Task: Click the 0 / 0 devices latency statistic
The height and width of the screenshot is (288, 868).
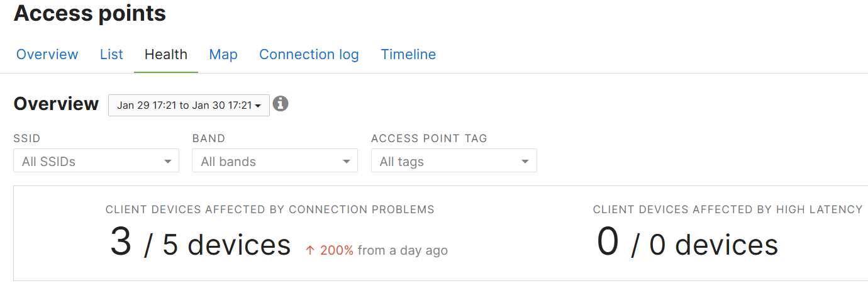Action: (687, 243)
